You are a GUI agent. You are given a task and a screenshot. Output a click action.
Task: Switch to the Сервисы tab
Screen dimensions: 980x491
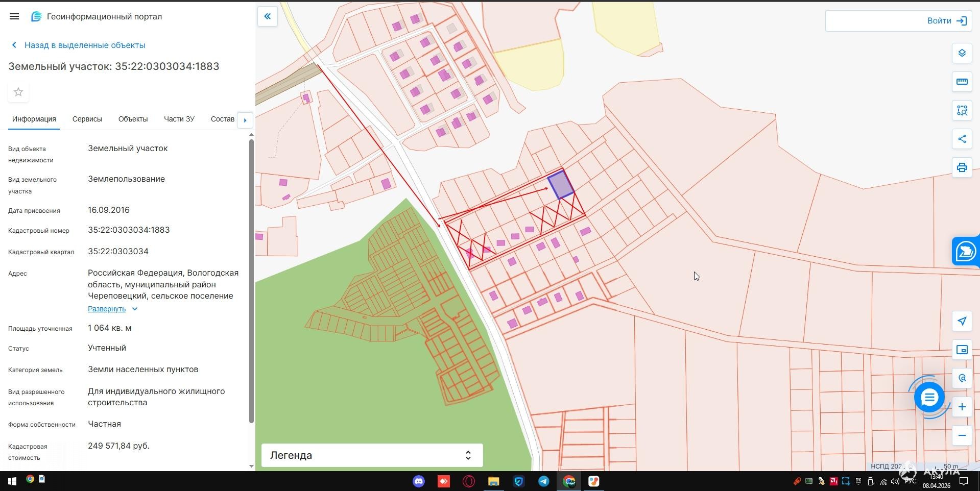click(x=87, y=119)
